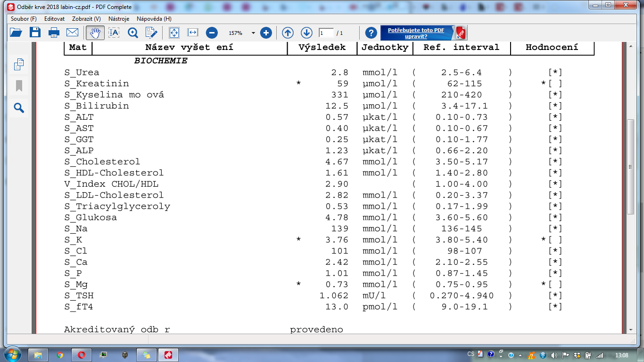Show the bookmarks panel in sidebar
This screenshot has width=644, height=362.
point(19,86)
